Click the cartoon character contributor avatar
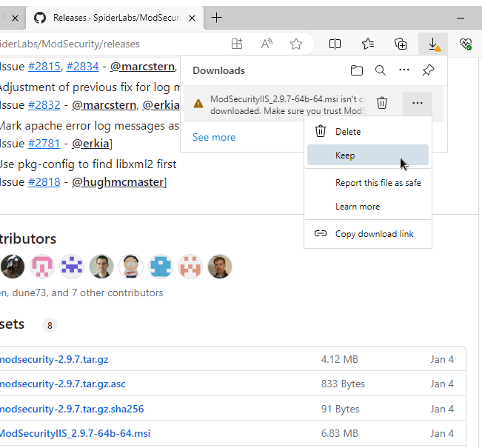Viewport: 482px width, 448px height. pos(131,267)
